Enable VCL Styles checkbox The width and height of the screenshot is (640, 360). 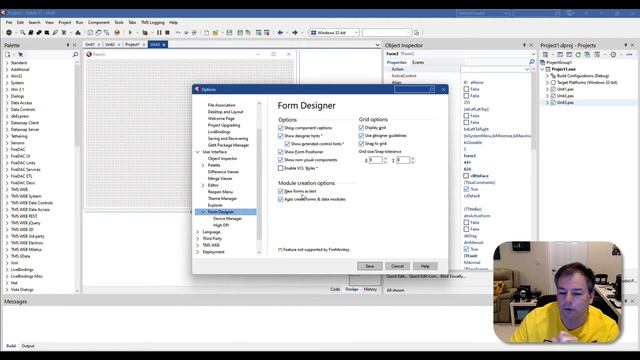(280, 168)
